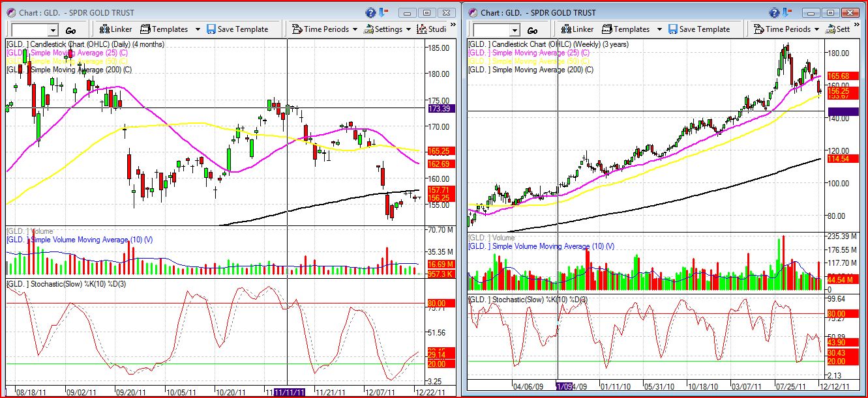Focus the symbol entry box in the daily chart
Image resolution: width=868 pixels, height=398 pixels.
pyautogui.click(x=30, y=30)
